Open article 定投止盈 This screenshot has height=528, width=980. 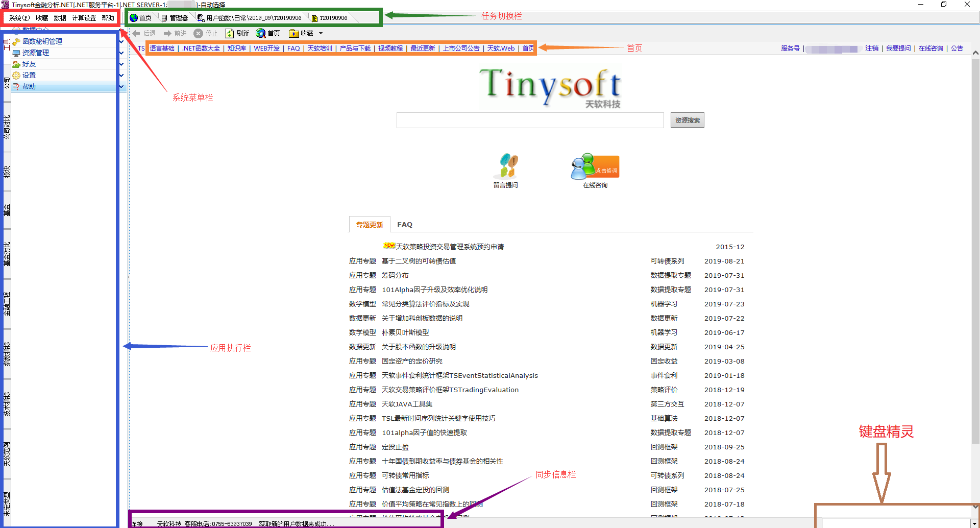[395, 447]
